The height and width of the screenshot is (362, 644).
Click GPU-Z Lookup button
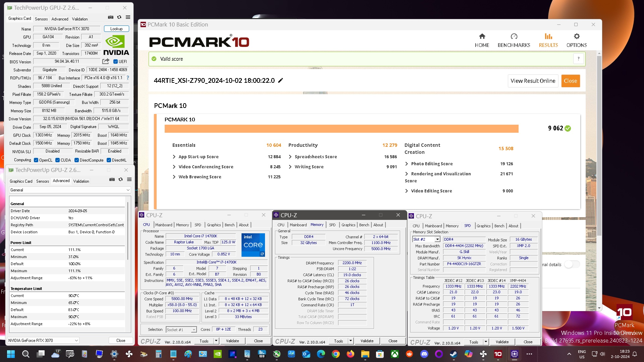116,29
